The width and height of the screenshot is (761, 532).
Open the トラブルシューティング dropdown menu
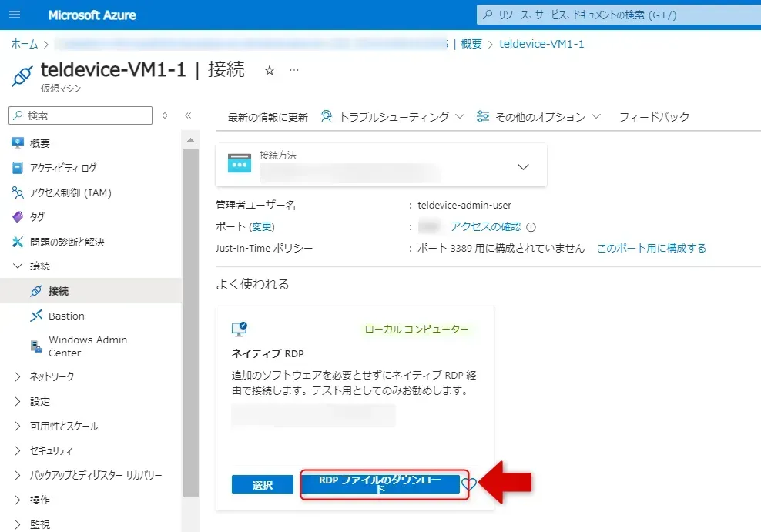tap(393, 117)
